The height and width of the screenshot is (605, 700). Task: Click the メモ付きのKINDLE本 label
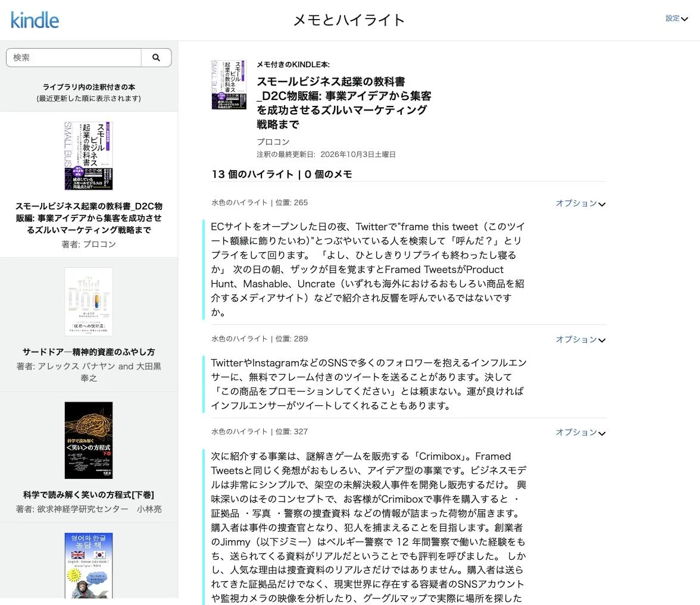tap(293, 65)
